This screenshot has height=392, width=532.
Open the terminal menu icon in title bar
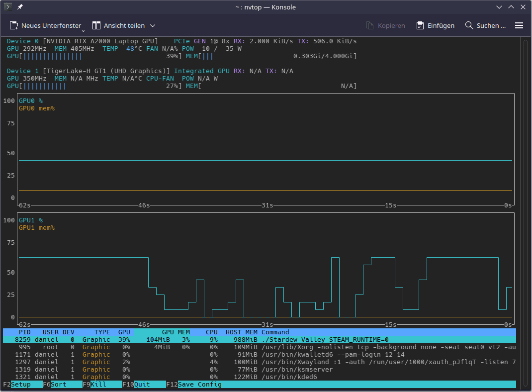click(7, 7)
